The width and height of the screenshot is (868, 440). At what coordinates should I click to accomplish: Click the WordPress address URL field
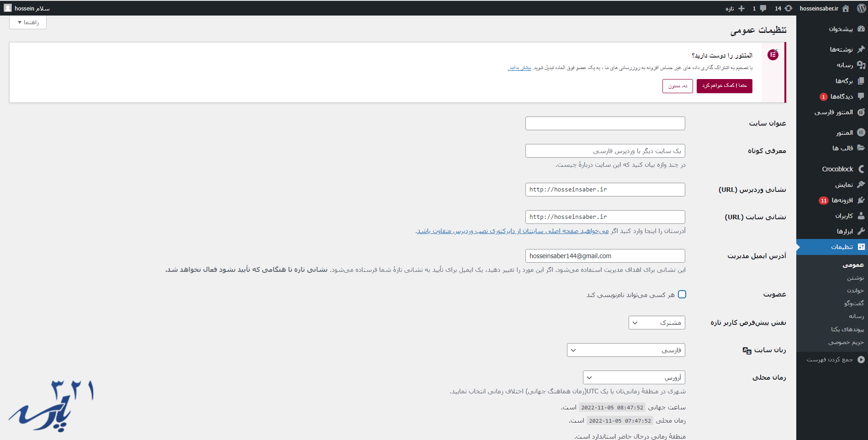click(x=605, y=190)
